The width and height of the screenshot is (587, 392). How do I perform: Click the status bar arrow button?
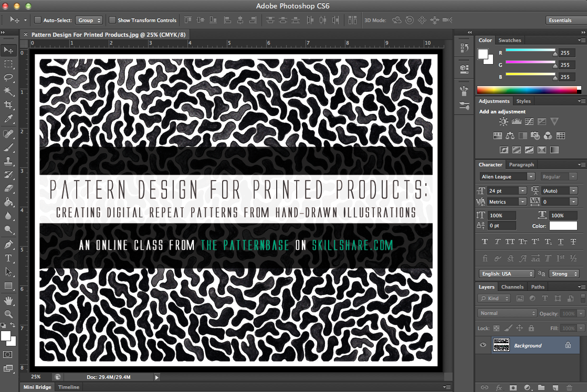tap(157, 377)
